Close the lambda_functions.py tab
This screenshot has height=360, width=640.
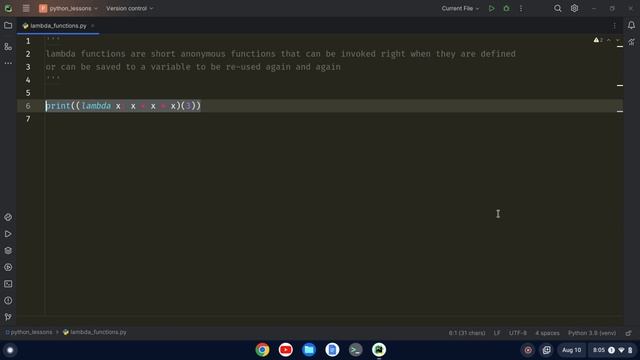pos(93,26)
